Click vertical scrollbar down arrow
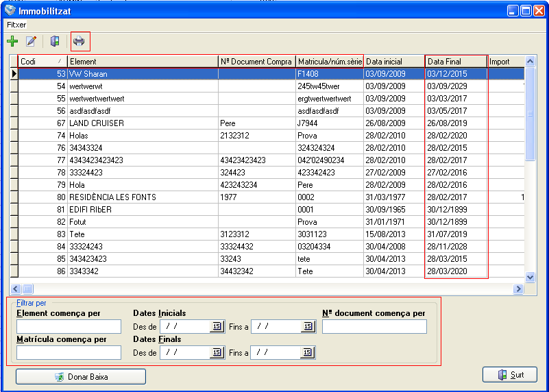Screen dimensions: 549x392 click(x=530, y=277)
